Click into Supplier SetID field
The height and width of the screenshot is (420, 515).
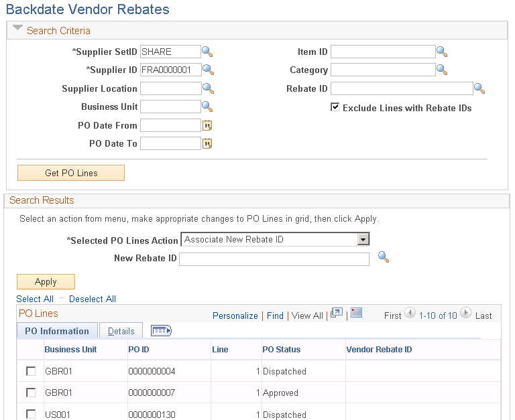pos(170,52)
